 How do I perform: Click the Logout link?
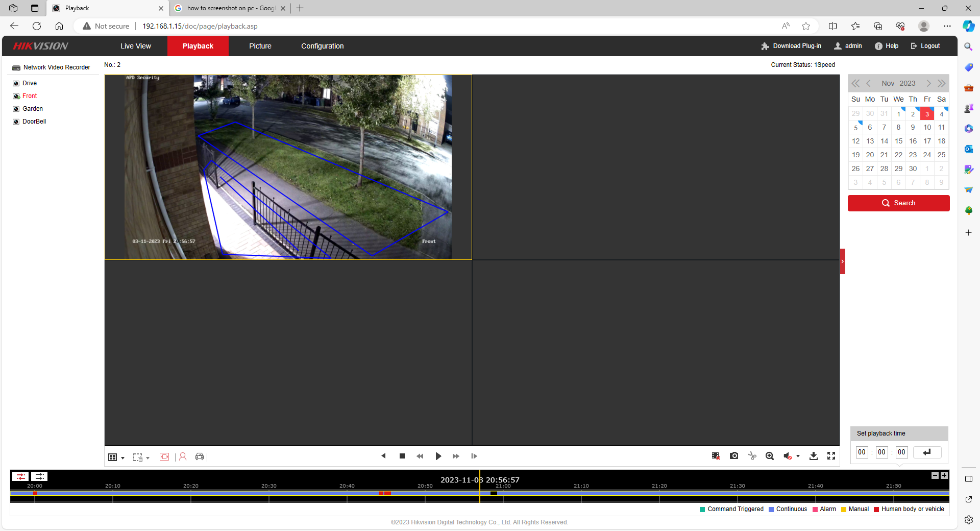coord(925,46)
